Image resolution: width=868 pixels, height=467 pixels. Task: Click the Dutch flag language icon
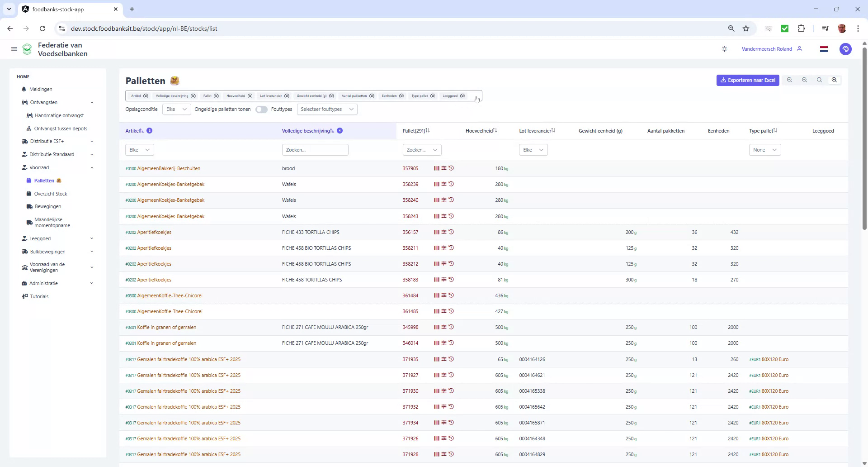coord(824,49)
